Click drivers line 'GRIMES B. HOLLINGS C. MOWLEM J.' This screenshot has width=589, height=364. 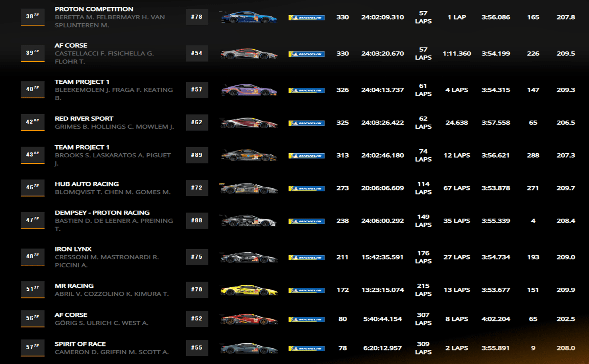114,127
